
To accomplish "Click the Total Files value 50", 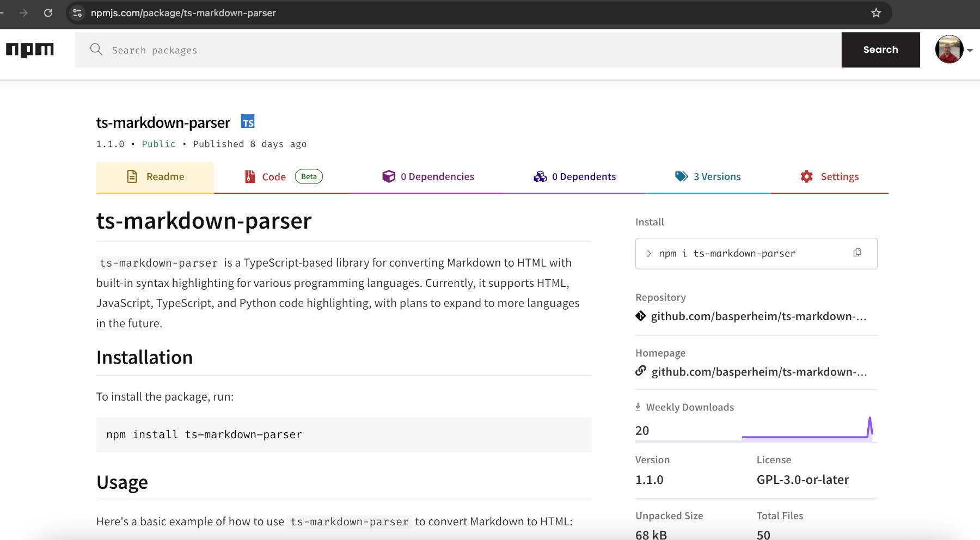I will coord(763,535).
